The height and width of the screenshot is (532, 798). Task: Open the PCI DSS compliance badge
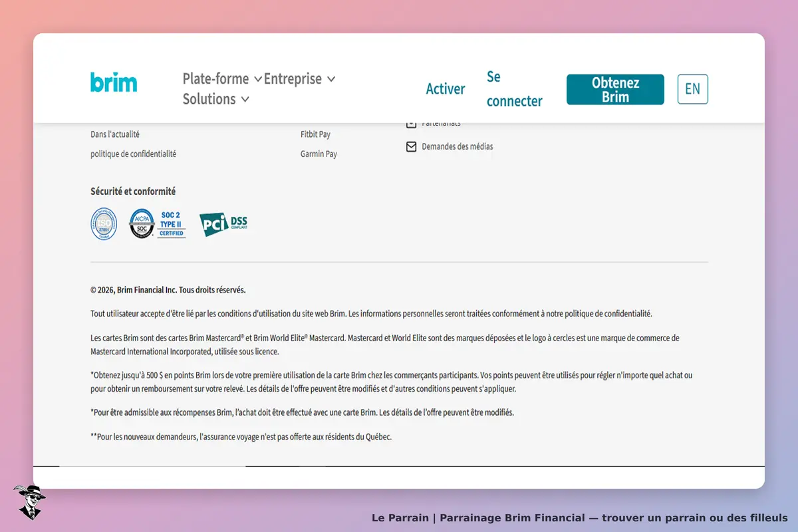(x=223, y=224)
